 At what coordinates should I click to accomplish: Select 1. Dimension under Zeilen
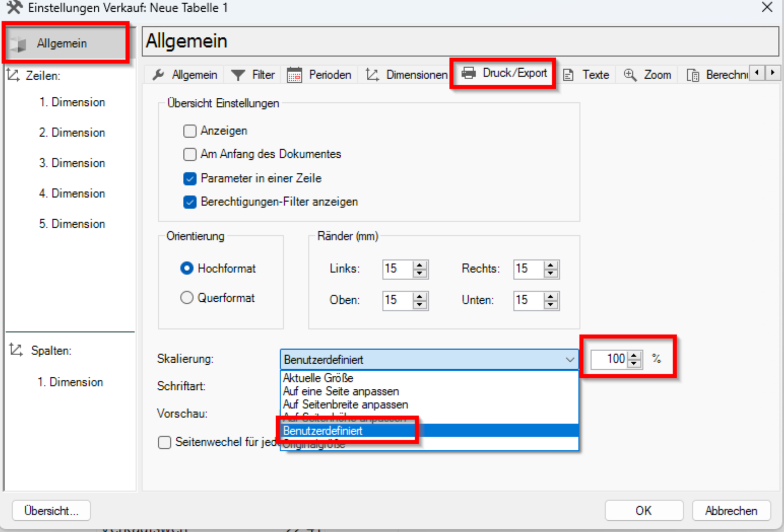[x=72, y=102]
